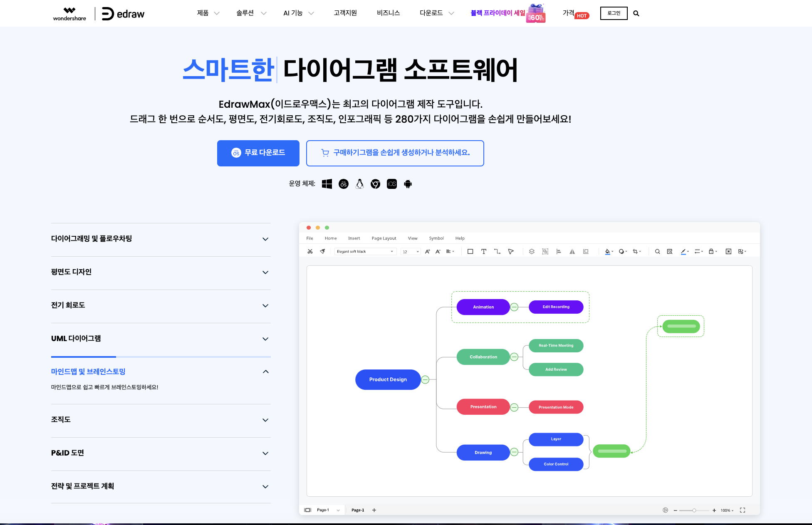The width and height of the screenshot is (812, 525).
Task: Click the iOS platform icon
Action: tap(392, 184)
